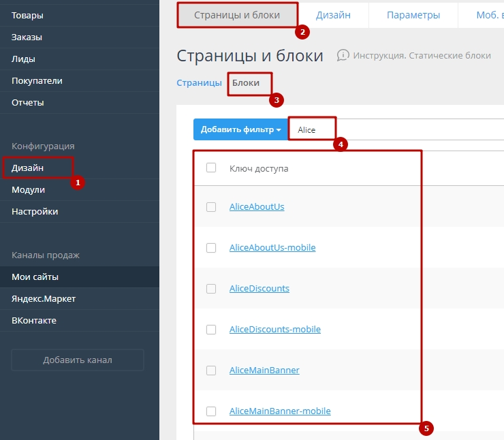
Task: Open 'Дизайн' in the sidebar menu
Action: pyautogui.click(x=28, y=168)
